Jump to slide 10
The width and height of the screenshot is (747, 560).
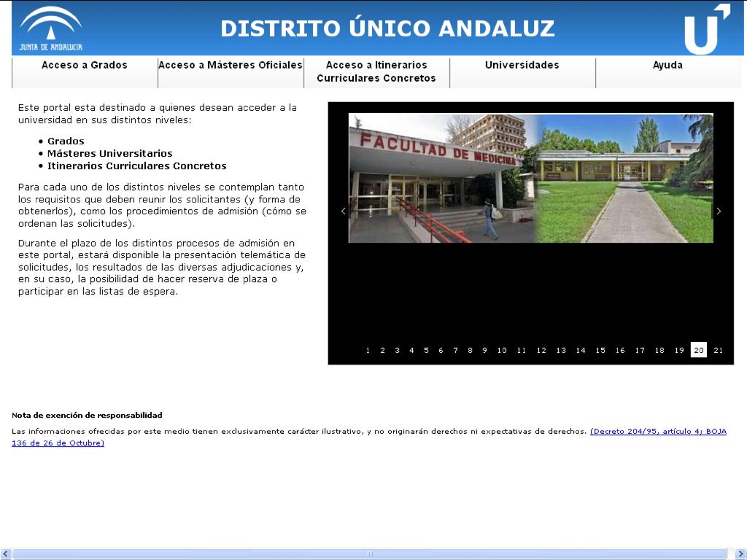click(x=502, y=351)
